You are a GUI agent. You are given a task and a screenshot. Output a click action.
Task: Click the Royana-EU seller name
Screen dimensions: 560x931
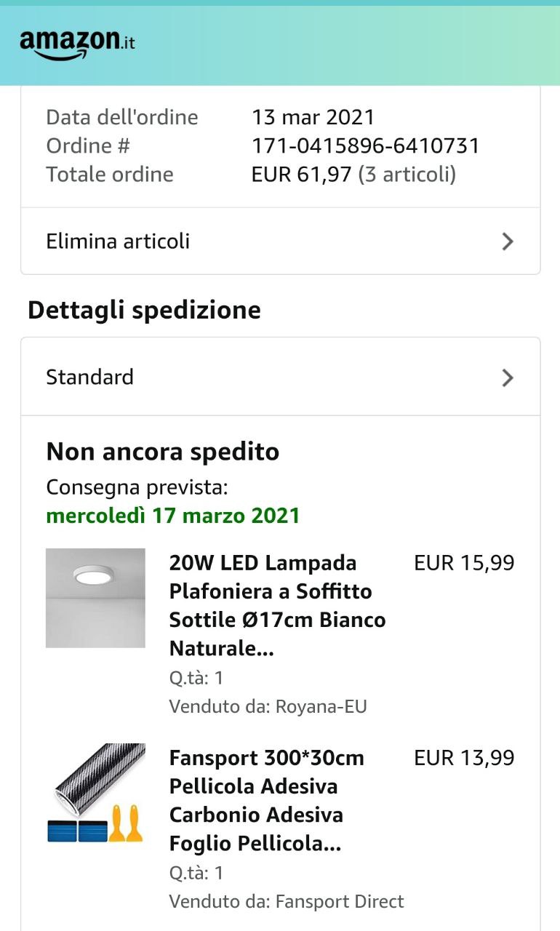point(321,706)
